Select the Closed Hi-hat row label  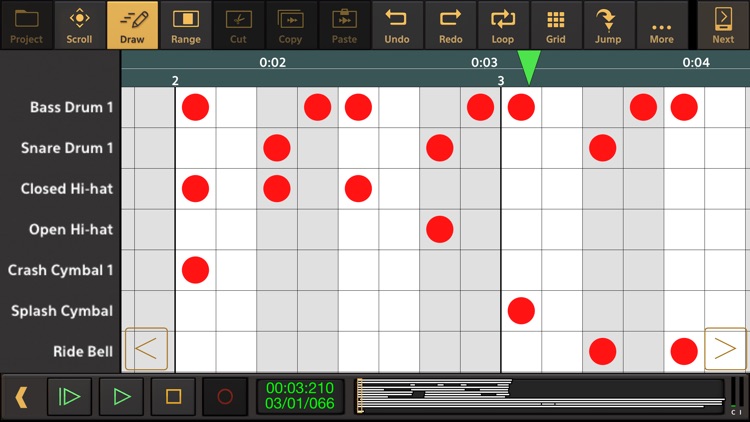[67, 189]
